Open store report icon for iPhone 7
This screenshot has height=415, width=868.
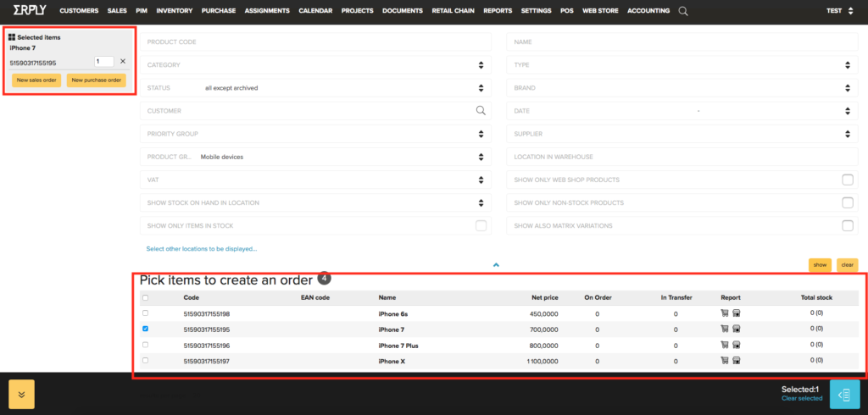[x=737, y=329]
